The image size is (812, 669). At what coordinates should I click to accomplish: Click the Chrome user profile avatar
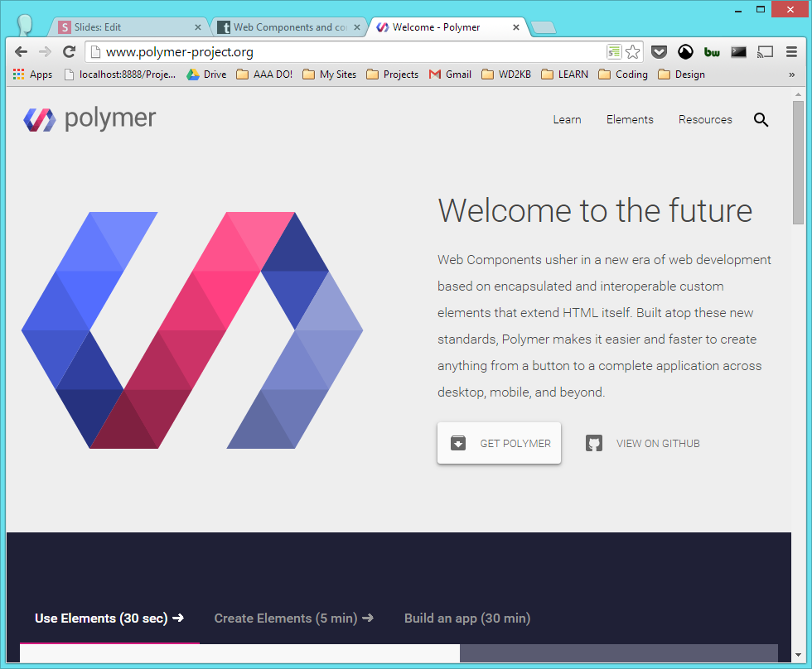pos(24,24)
